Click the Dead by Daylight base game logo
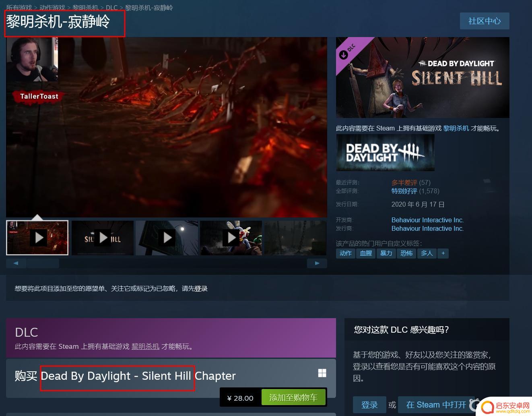The height and width of the screenshot is (416, 532). [x=385, y=153]
